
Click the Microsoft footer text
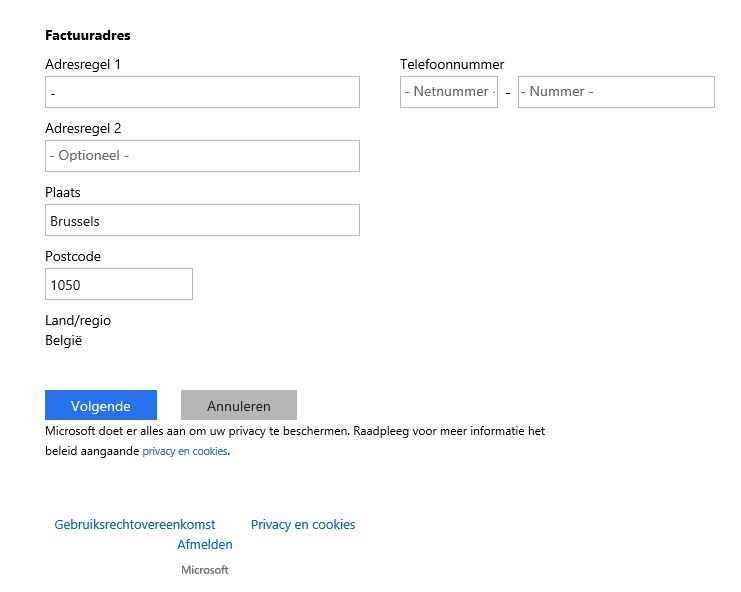[205, 570]
